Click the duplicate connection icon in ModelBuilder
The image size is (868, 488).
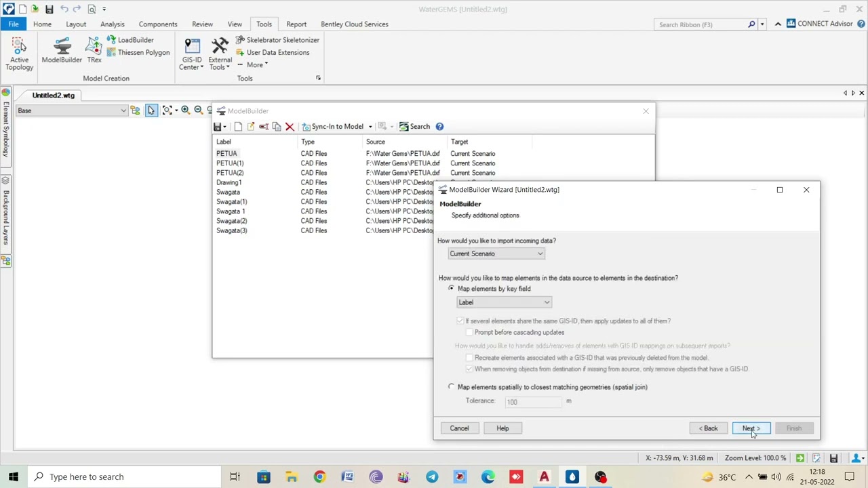(277, 127)
